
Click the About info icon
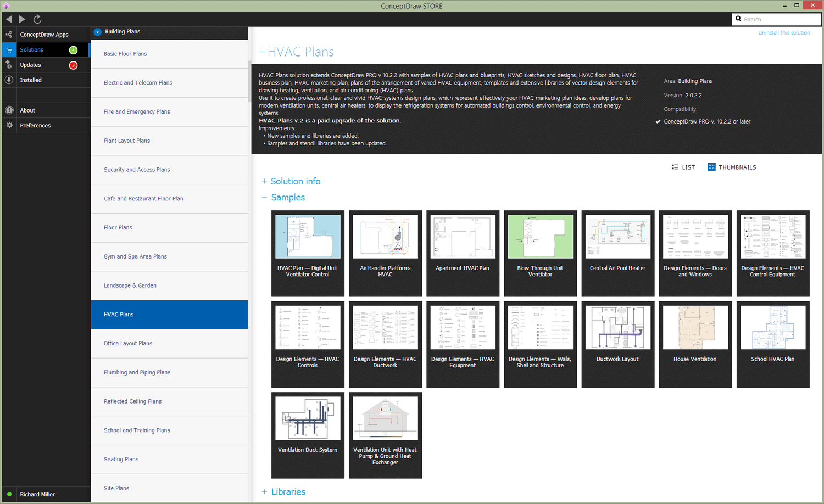tap(9, 110)
